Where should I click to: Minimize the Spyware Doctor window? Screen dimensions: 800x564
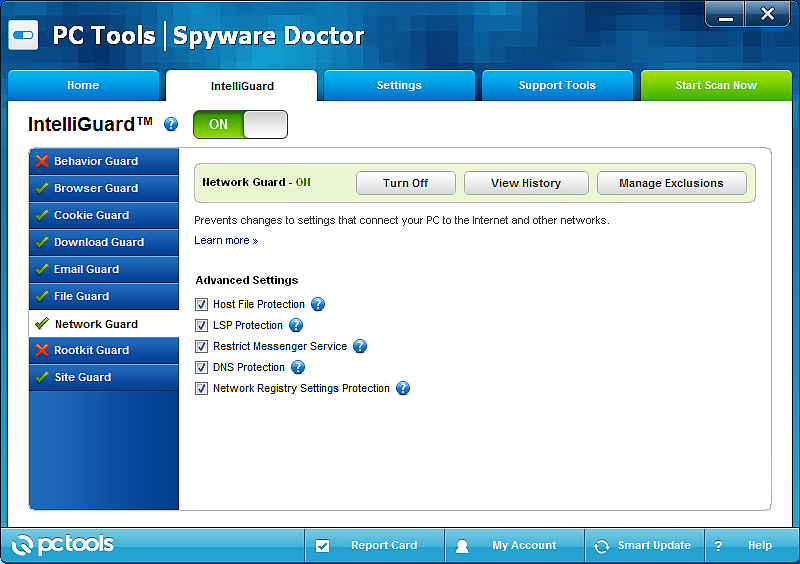(x=726, y=14)
